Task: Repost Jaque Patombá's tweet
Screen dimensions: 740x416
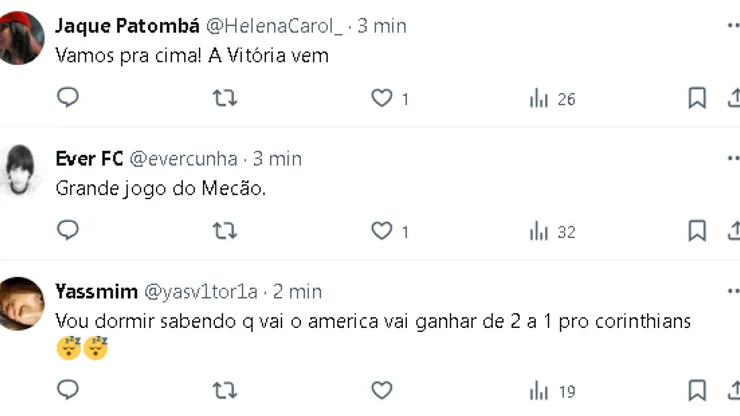Action: (x=226, y=98)
